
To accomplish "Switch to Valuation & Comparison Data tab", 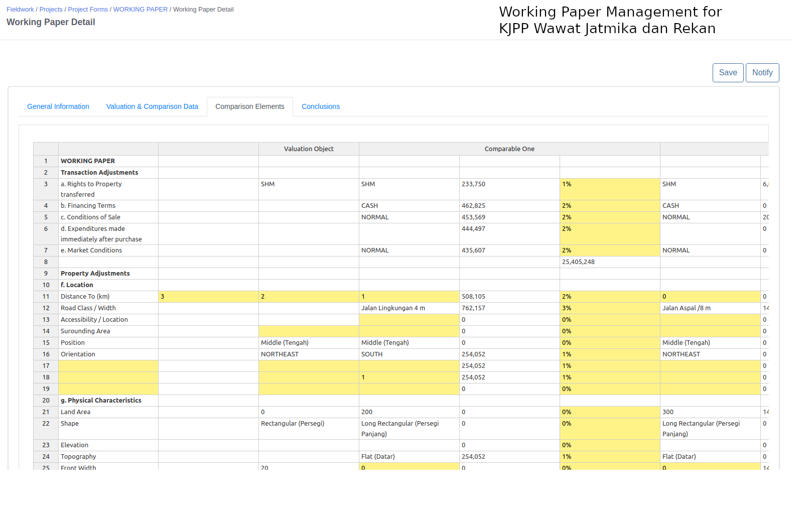I will click(x=152, y=106).
